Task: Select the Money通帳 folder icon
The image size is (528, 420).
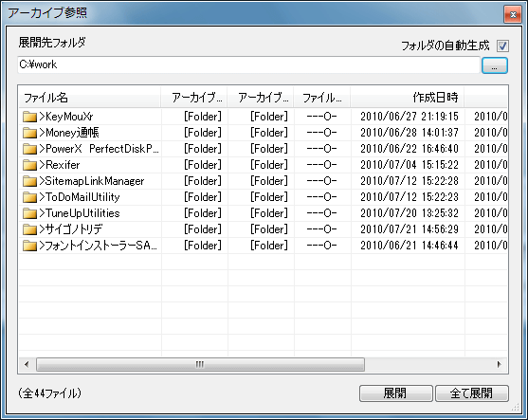Action: coord(29,133)
